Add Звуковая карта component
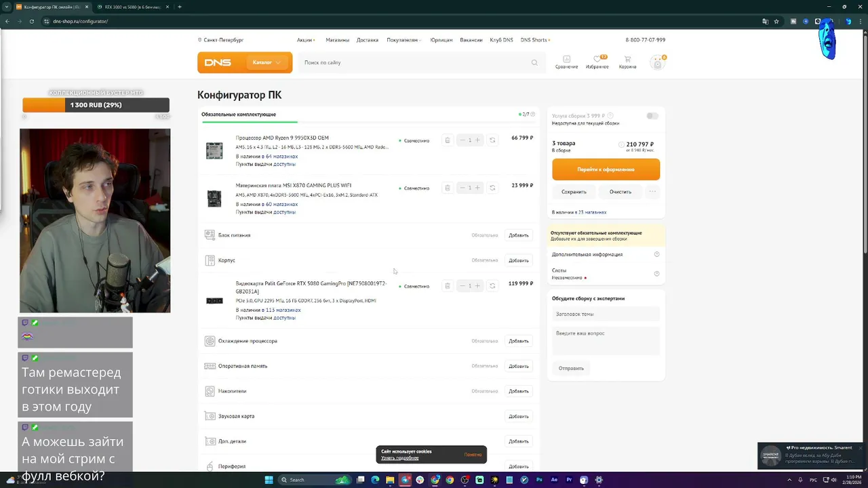Screen dimensions: 868x488 click(x=519, y=416)
